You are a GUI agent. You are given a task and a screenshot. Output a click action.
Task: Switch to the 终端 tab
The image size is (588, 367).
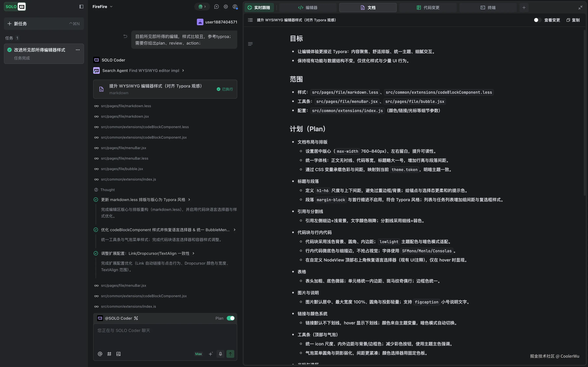coord(488,8)
